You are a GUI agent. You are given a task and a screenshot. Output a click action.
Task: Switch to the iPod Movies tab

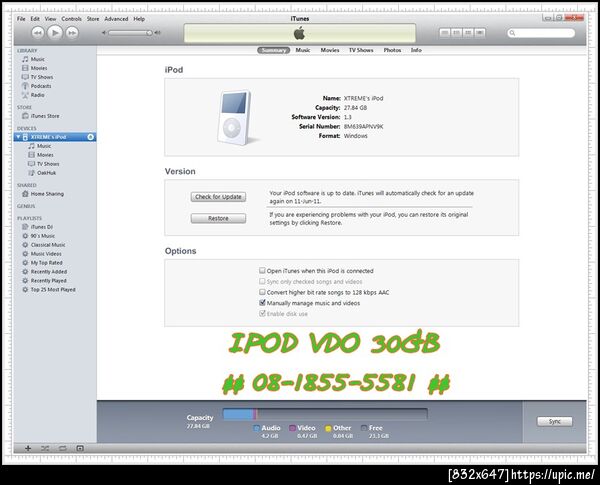point(330,50)
